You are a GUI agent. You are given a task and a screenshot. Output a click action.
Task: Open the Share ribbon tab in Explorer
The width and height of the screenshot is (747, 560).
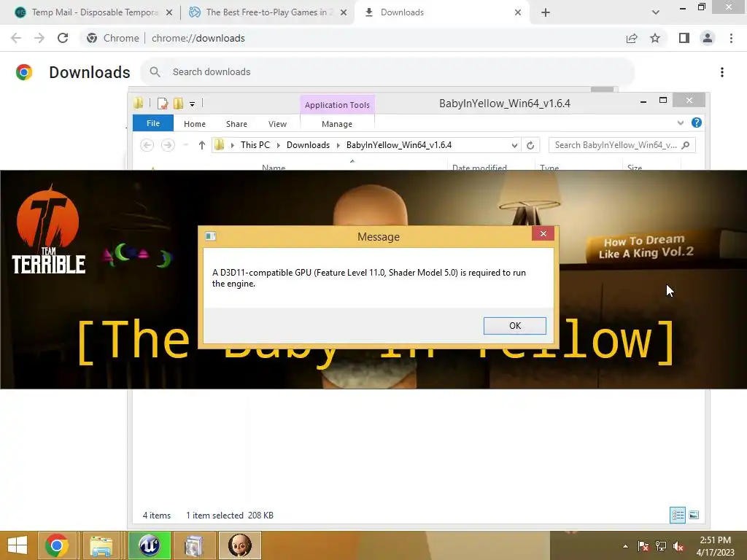(x=236, y=124)
